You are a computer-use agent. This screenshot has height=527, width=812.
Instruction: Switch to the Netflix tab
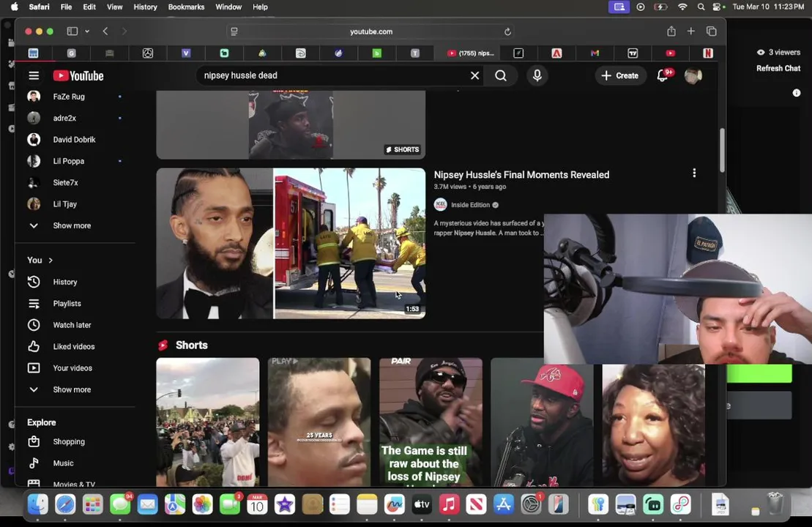tap(707, 53)
